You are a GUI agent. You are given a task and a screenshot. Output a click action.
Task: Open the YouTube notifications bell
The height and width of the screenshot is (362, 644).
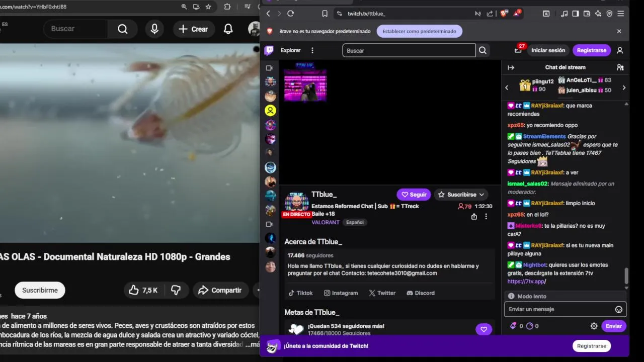click(x=228, y=29)
